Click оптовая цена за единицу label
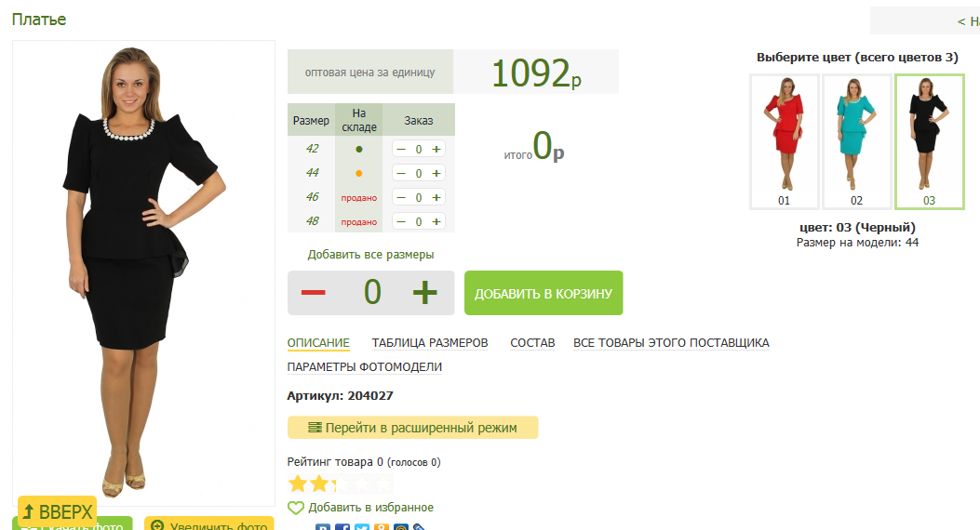 [x=370, y=73]
